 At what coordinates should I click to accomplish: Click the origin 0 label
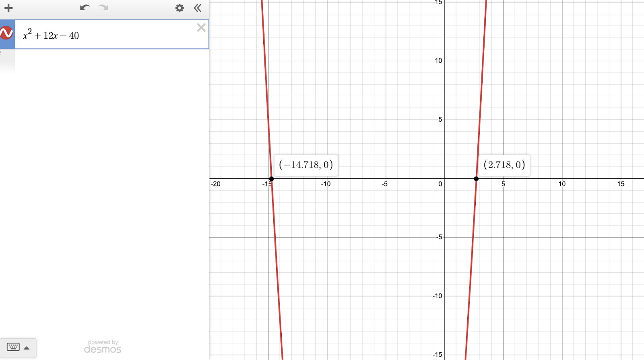click(440, 184)
